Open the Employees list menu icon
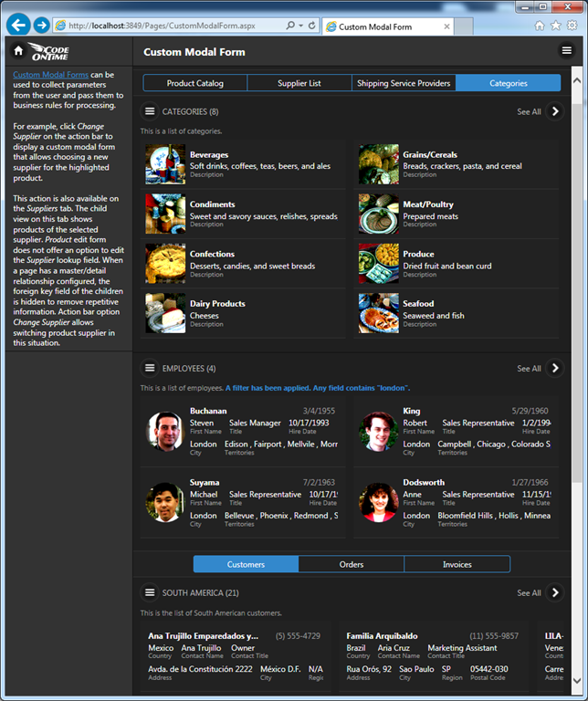This screenshot has height=701, width=588. point(150,368)
